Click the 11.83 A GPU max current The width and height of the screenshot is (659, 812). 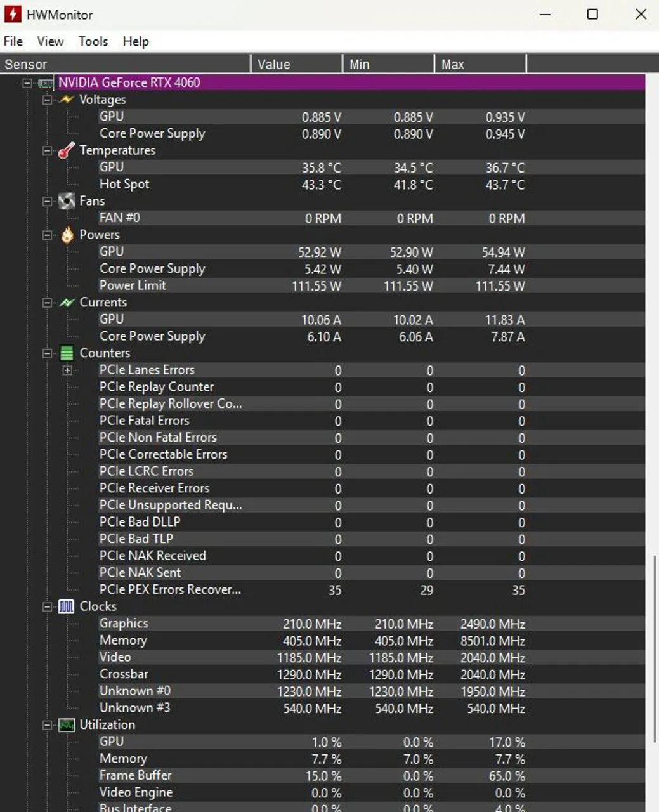coord(506,320)
